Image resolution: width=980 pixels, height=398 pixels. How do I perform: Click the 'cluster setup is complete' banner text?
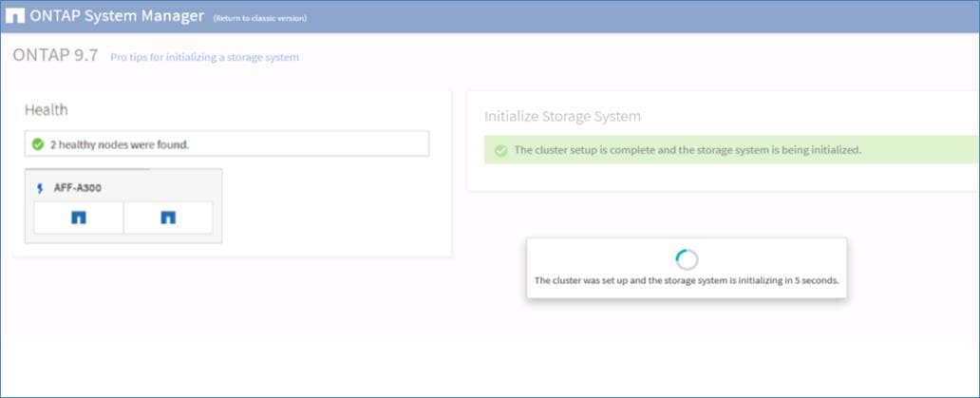point(688,151)
